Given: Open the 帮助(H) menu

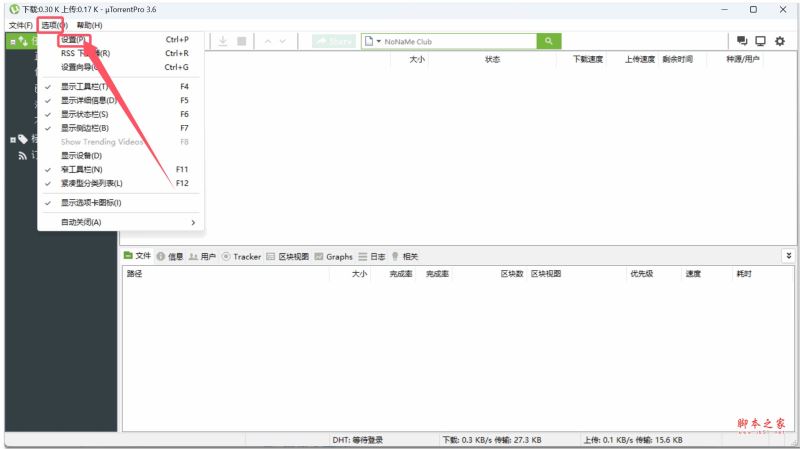Looking at the screenshot, I should coord(89,25).
